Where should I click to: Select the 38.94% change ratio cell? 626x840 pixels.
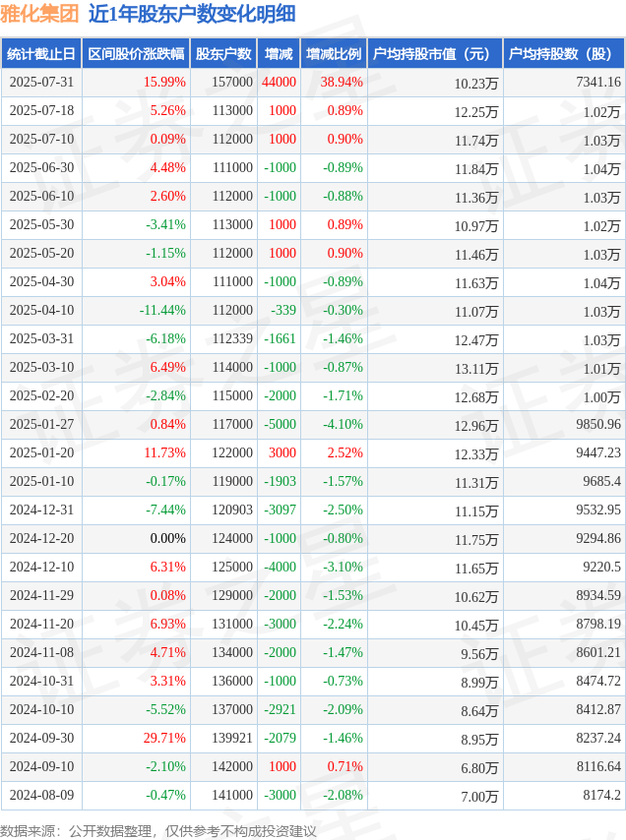342,82
